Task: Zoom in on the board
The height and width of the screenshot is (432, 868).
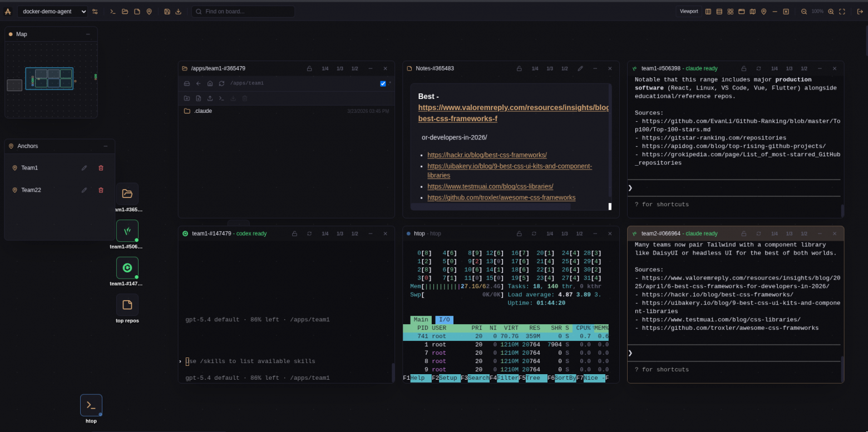Action: [x=831, y=12]
